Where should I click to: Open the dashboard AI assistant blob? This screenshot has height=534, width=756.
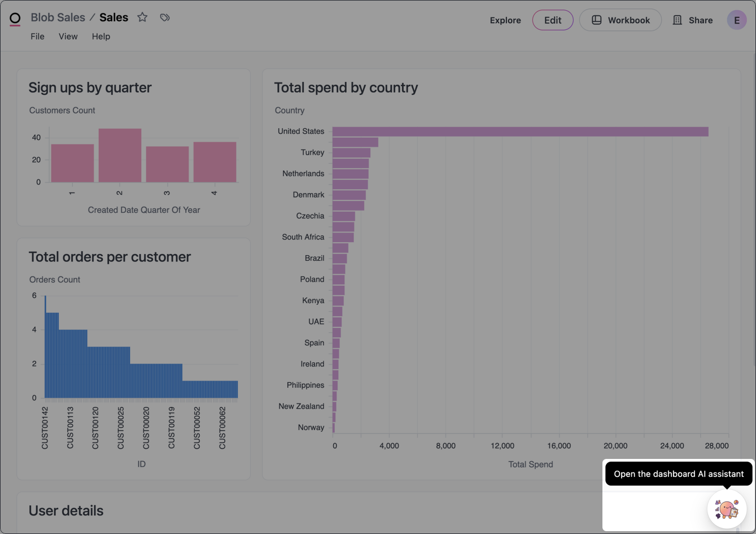727,509
